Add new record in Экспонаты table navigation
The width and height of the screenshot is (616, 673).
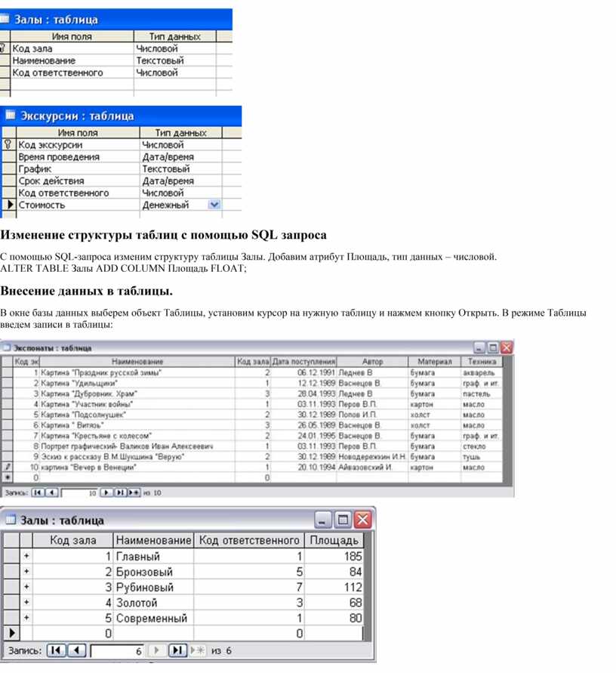(134, 492)
